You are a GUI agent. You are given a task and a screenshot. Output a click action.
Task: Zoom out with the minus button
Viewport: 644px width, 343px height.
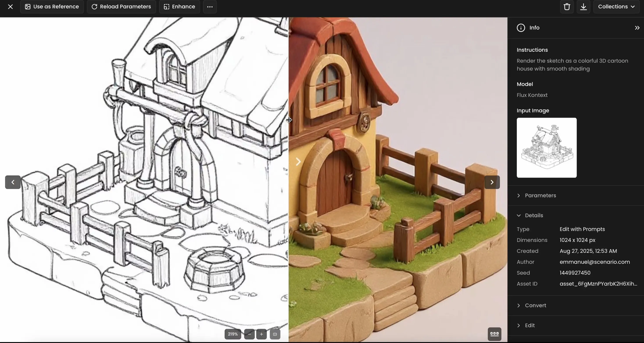pyautogui.click(x=249, y=334)
